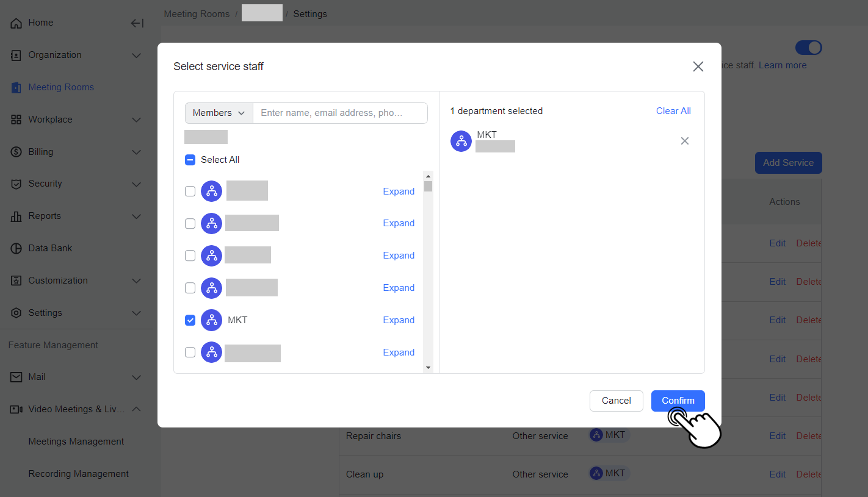Click the Settings hexagon icon
This screenshot has width=868, height=497.
click(16, 313)
